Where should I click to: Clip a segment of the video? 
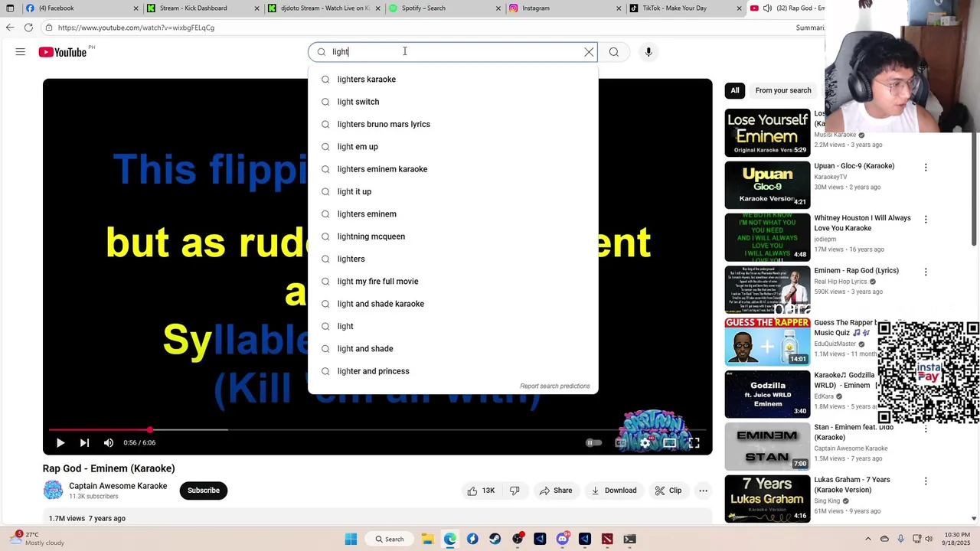point(668,491)
